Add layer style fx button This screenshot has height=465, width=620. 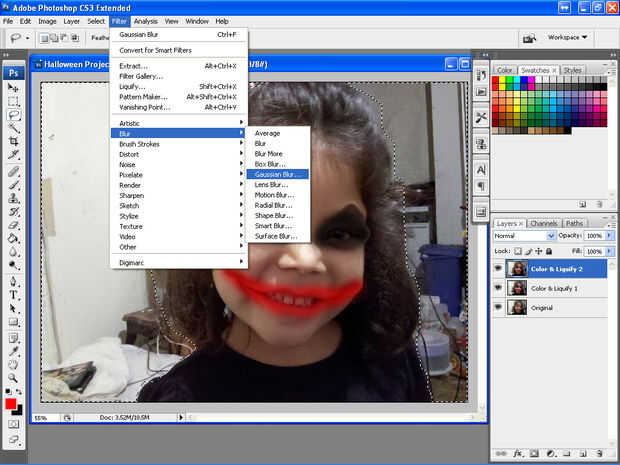tap(517, 454)
